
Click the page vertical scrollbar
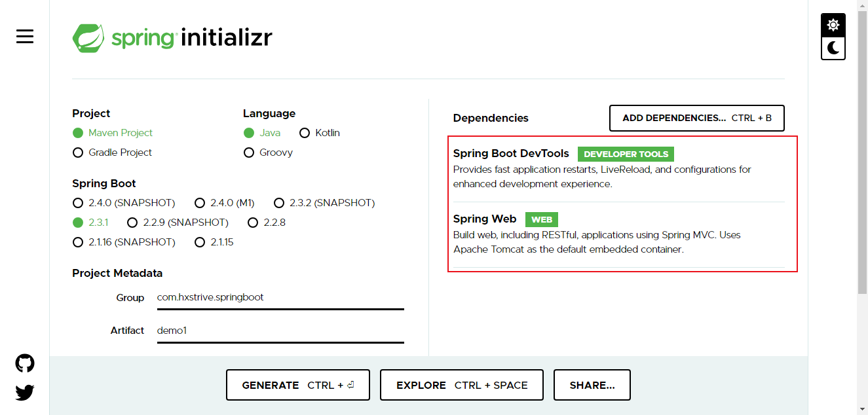(862, 196)
